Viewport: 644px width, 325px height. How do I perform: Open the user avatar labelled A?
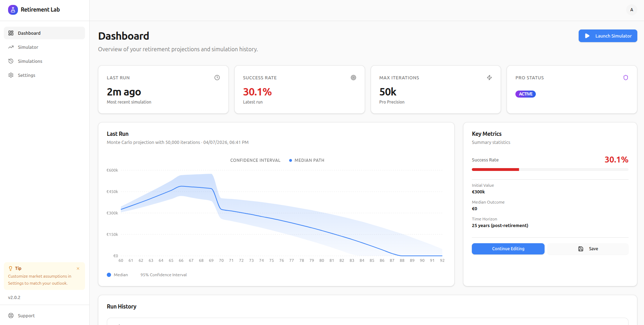click(632, 10)
